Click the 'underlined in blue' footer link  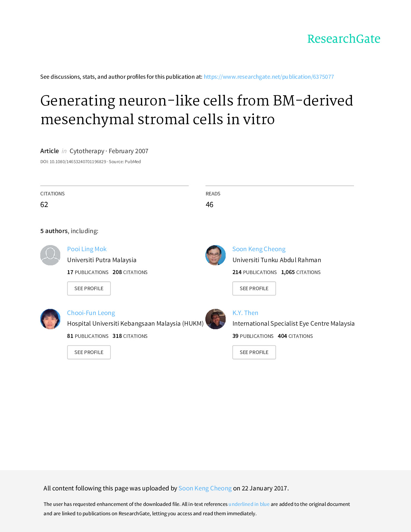[249, 504]
